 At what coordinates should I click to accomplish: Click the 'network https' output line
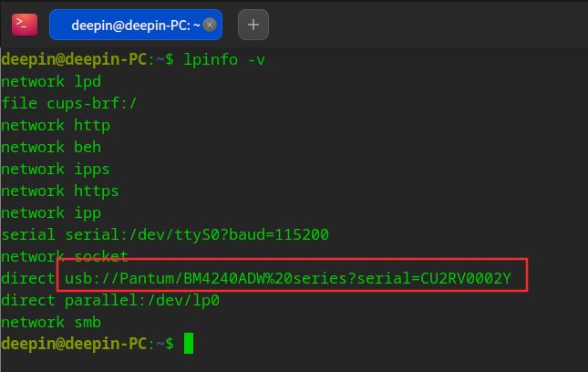pyautogui.click(x=60, y=191)
